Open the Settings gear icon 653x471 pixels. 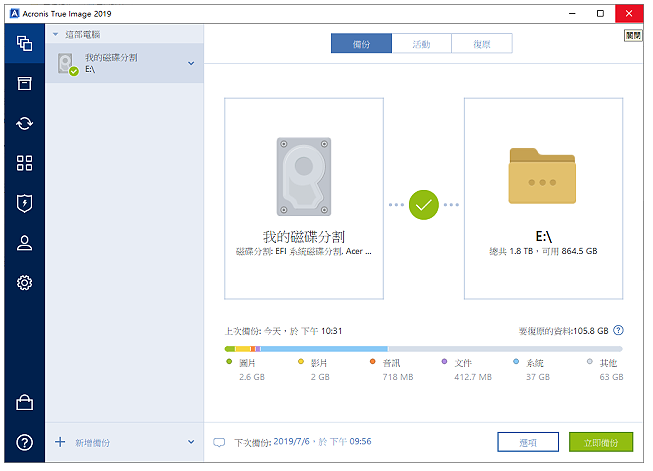(x=25, y=283)
